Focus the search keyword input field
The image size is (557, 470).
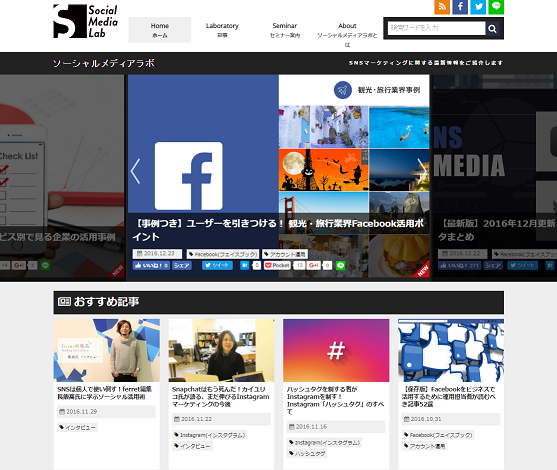coord(436,28)
